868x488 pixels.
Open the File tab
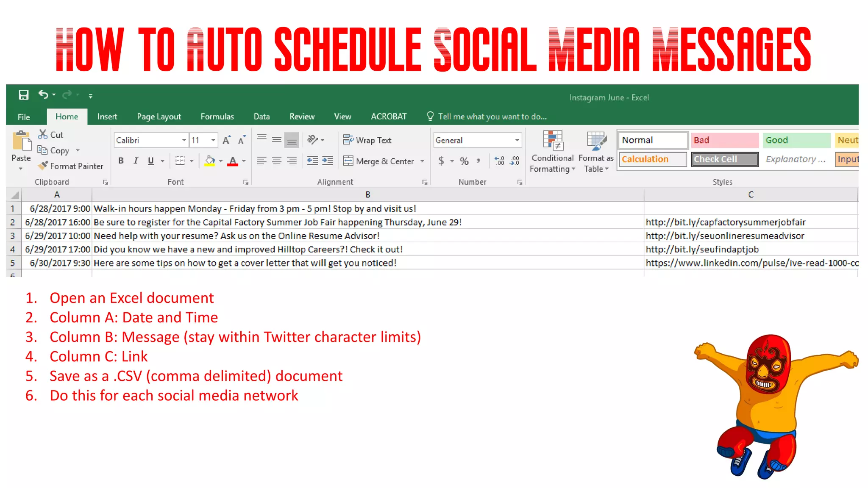(x=24, y=117)
